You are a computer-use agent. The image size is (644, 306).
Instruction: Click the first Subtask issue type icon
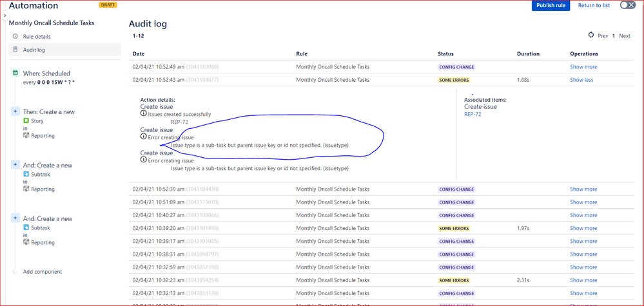(26, 175)
